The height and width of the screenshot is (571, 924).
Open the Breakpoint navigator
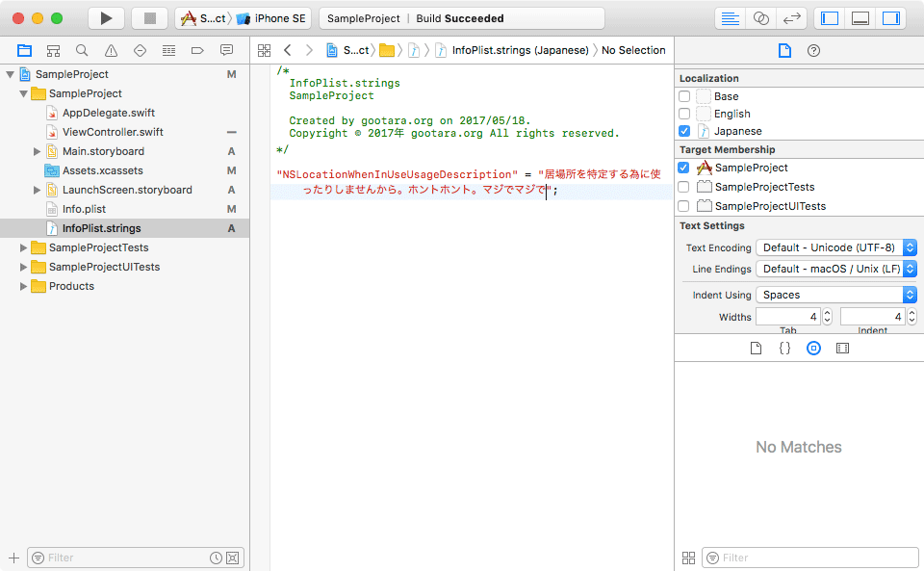pos(197,51)
